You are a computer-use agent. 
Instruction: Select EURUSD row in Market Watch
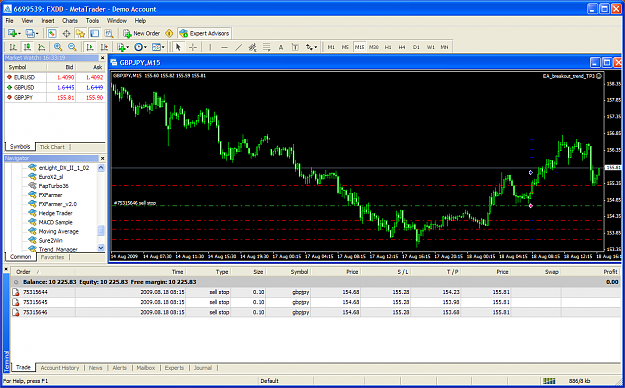(x=55, y=77)
